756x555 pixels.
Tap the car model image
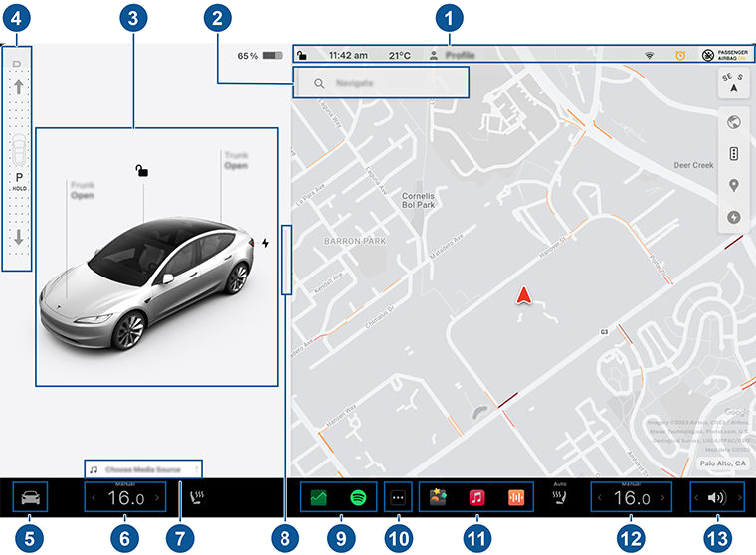point(146,283)
